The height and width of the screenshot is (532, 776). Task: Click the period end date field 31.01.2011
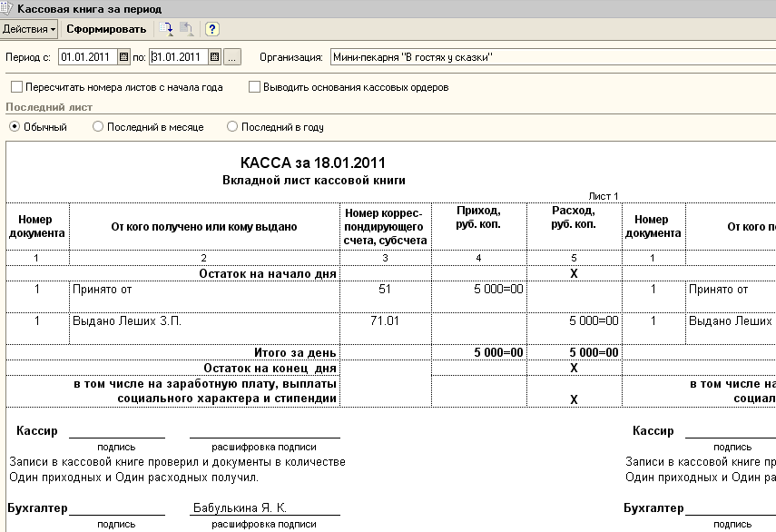coord(179,57)
